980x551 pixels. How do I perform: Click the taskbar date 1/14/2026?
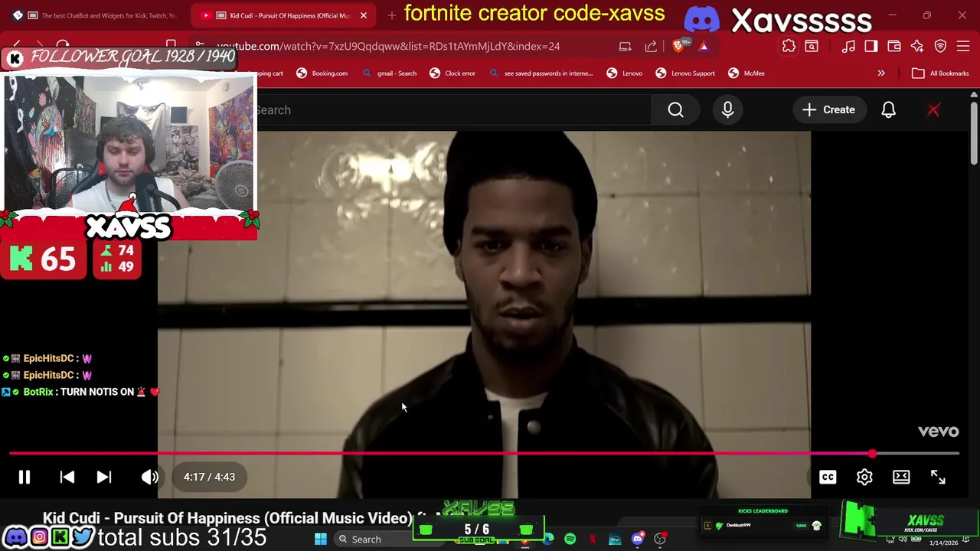pos(943,543)
